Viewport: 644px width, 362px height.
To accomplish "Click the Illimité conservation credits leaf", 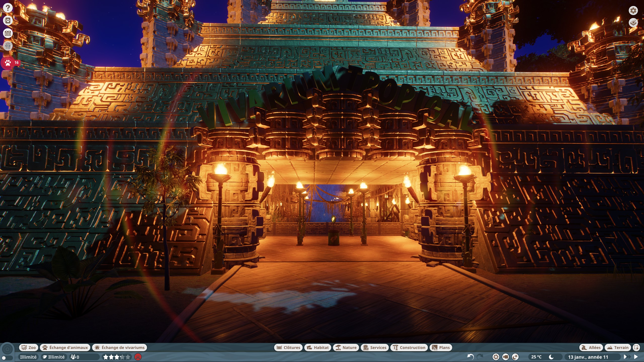I will tap(54, 357).
